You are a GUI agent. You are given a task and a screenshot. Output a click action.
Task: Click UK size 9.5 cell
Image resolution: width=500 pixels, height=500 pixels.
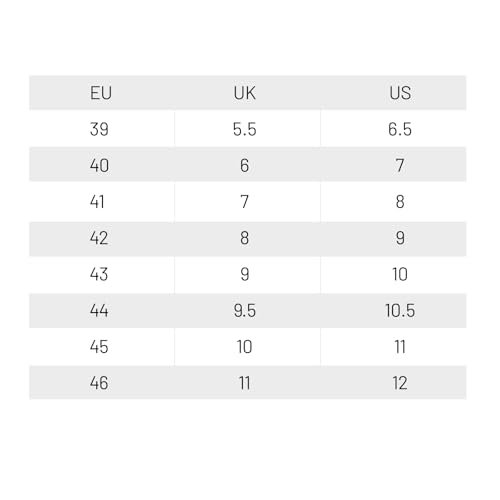click(245, 311)
